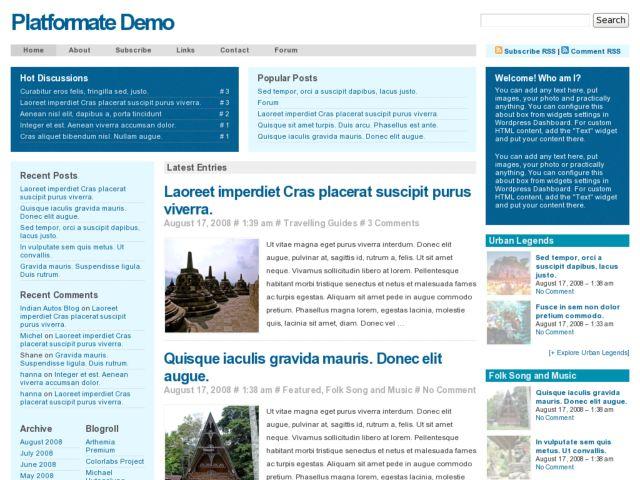Viewport: 640px width, 480px height.
Task: Click the stone stupas temple thumbnail
Action: [x=211, y=285]
